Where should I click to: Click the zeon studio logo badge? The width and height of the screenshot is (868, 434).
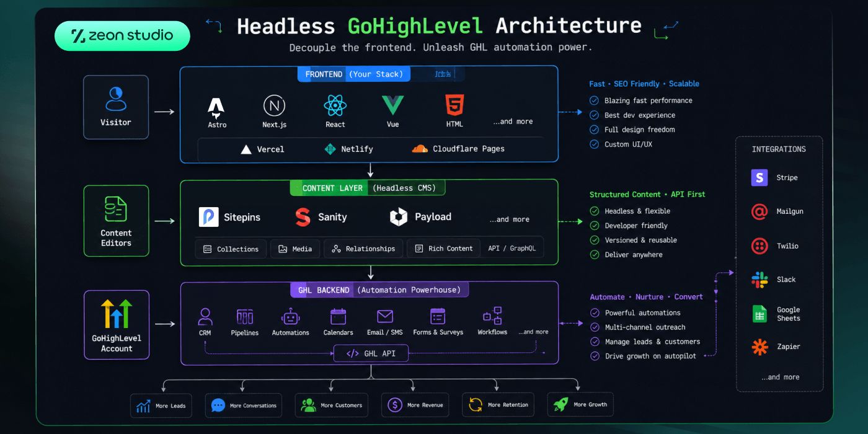click(122, 36)
